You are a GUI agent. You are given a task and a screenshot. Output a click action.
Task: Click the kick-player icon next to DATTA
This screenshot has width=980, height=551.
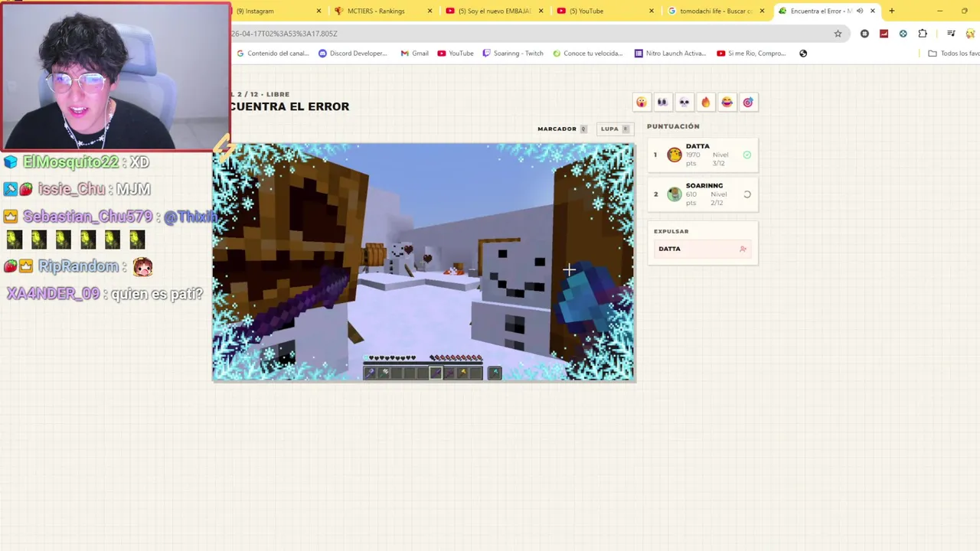click(x=743, y=249)
